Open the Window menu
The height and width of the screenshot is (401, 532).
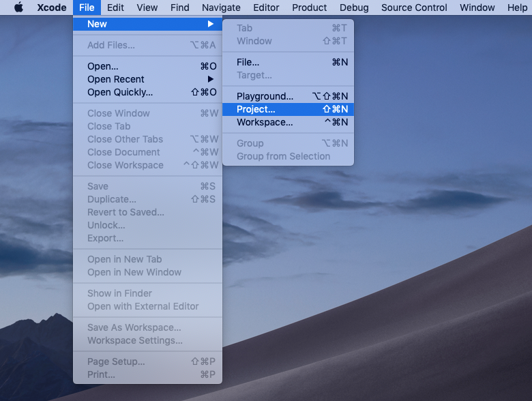coord(477,7)
